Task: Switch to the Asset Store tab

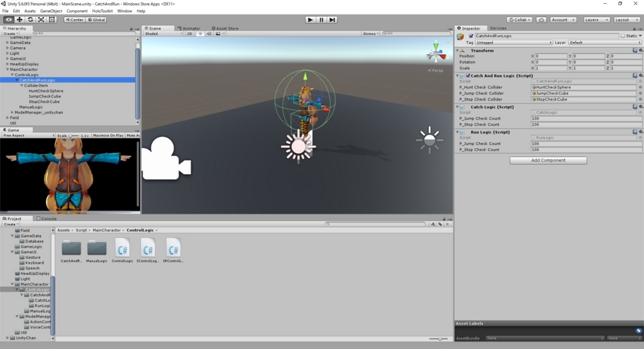Action: click(x=225, y=28)
